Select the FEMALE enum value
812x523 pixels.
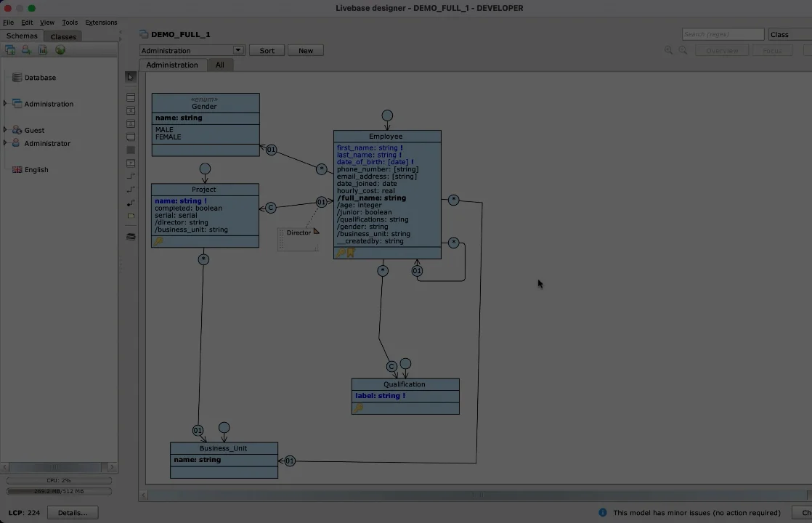[x=169, y=137]
